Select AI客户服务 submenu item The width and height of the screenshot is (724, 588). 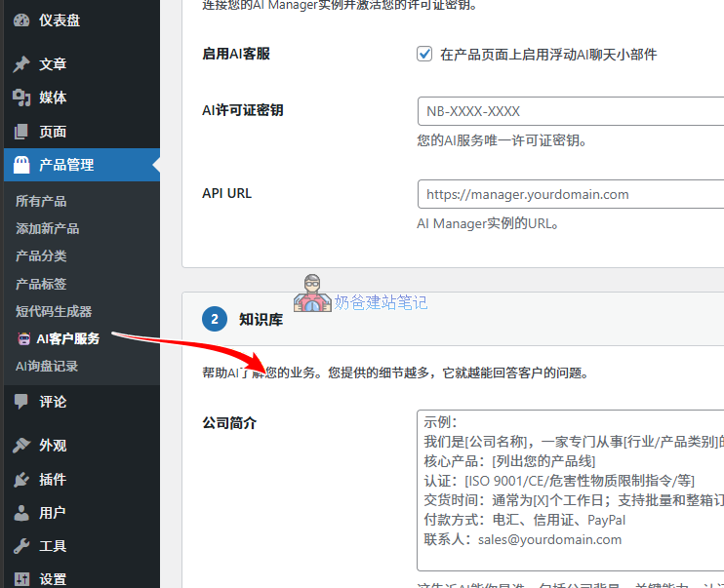68,338
